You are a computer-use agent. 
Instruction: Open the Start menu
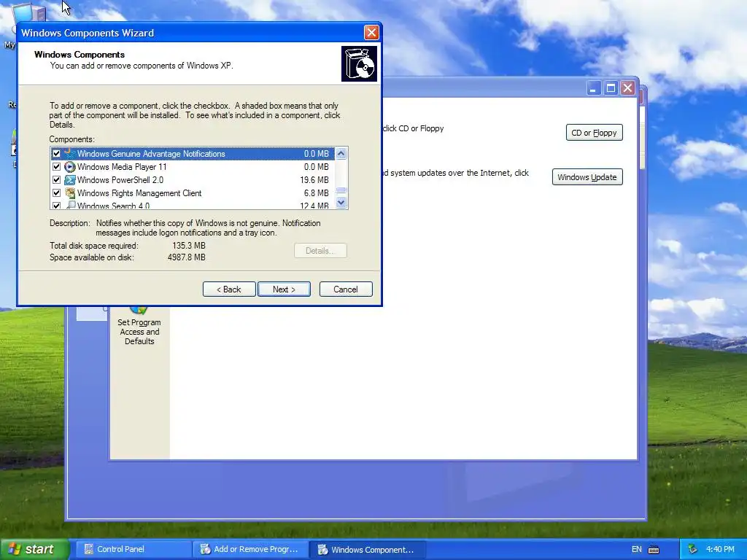(x=34, y=549)
